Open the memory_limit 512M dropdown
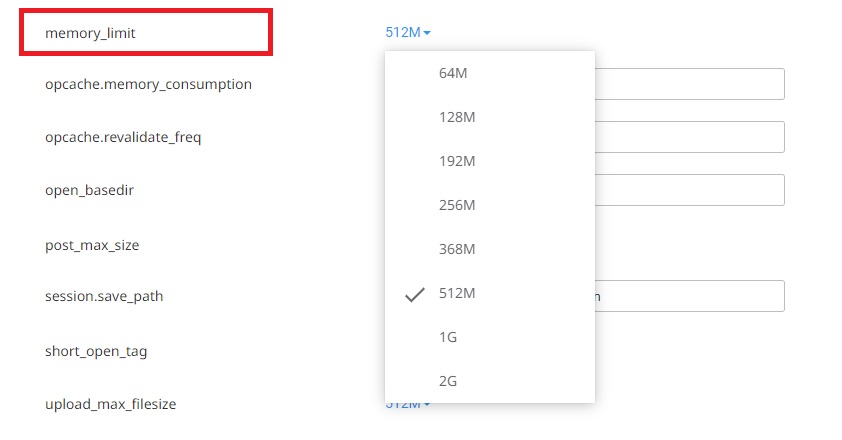The height and width of the screenshot is (440, 842). [x=408, y=33]
